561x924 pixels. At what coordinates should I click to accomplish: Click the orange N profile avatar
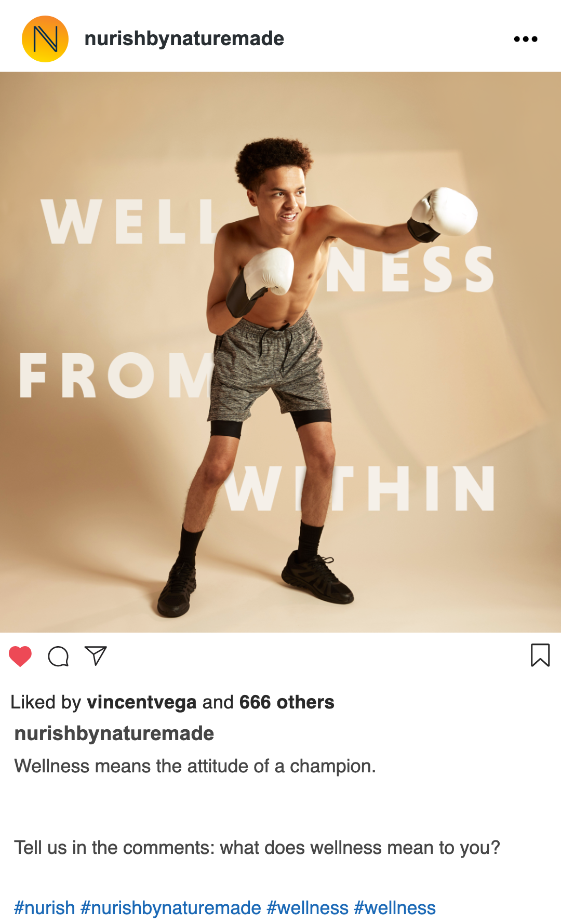click(x=45, y=39)
